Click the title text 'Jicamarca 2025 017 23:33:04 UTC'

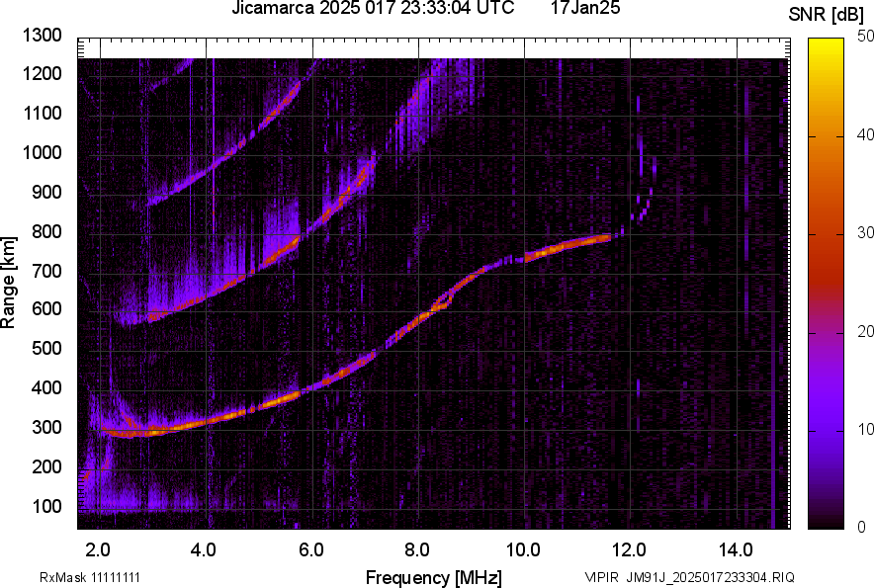coord(373,8)
